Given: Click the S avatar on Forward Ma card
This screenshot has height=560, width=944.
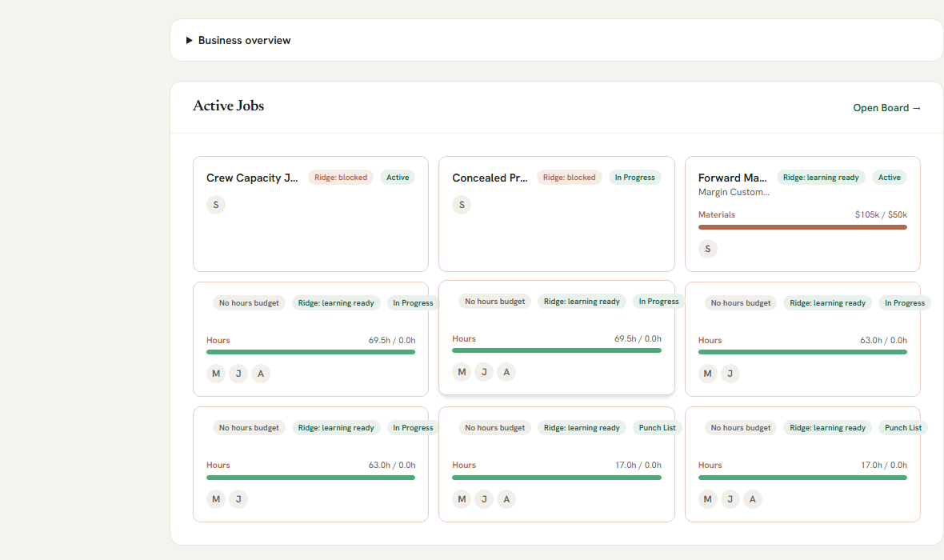Looking at the screenshot, I should (708, 249).
